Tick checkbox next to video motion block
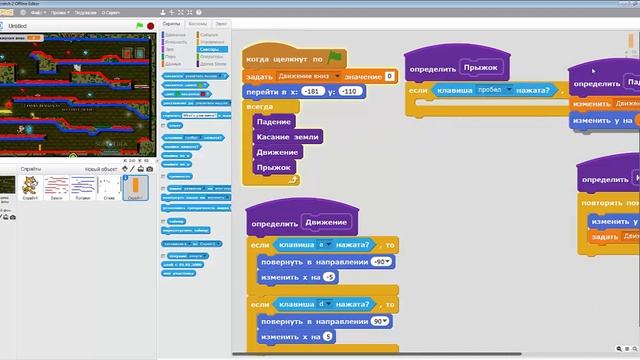Image resolution: width=640 pixels, height=360 pixels. click(x=163, y=189)
